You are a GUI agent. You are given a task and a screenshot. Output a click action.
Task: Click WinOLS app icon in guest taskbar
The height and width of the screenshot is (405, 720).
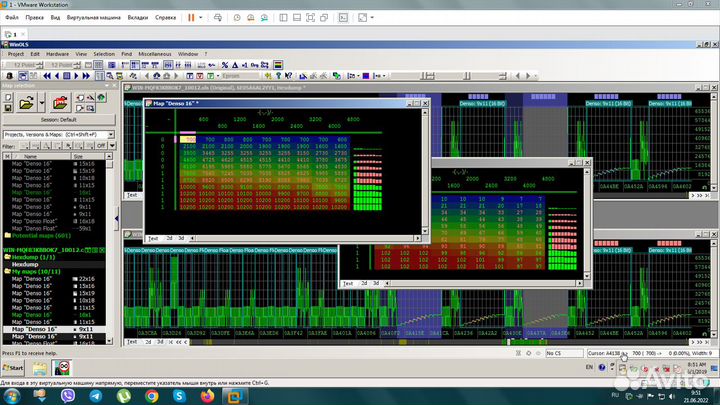62,368
